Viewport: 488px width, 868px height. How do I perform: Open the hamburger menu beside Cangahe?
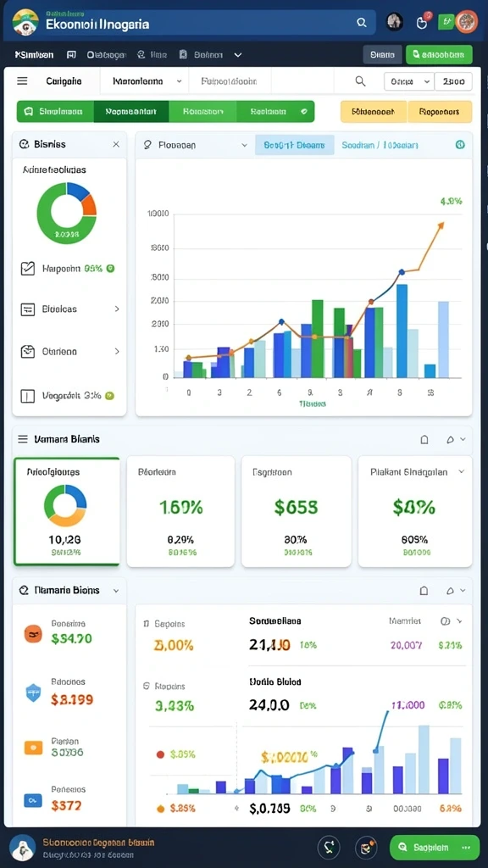(22, 81)
